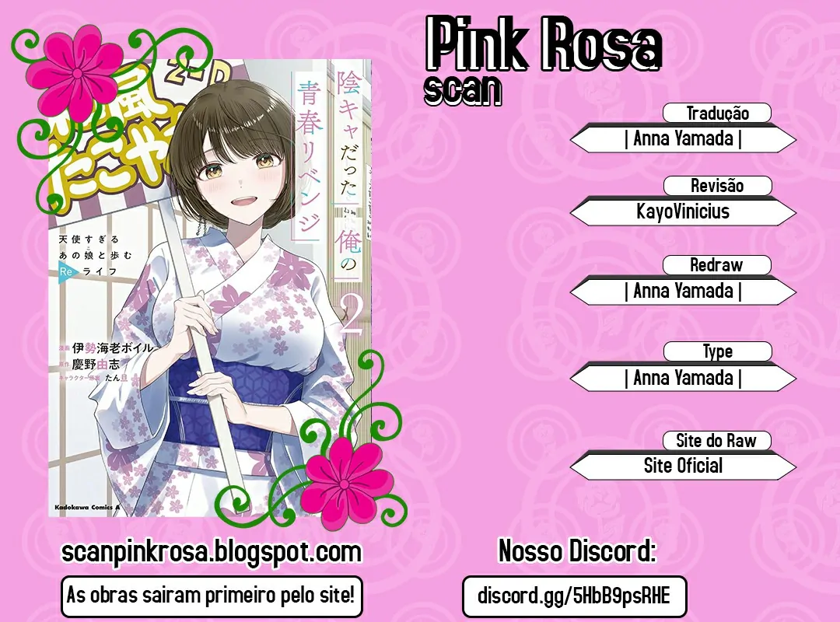Select the KayoVinicius banner
The width and height of the screenshot is (840, 622).
click(x=683, y=211)
